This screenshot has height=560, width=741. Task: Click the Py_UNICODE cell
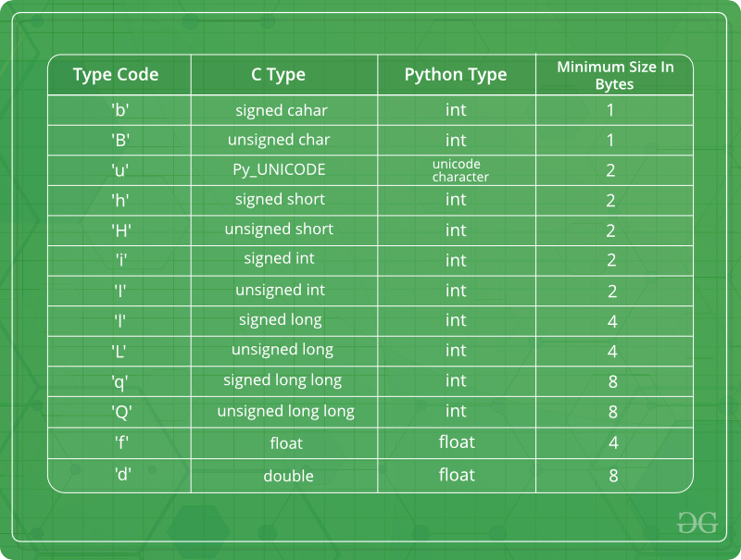[279, 170]
